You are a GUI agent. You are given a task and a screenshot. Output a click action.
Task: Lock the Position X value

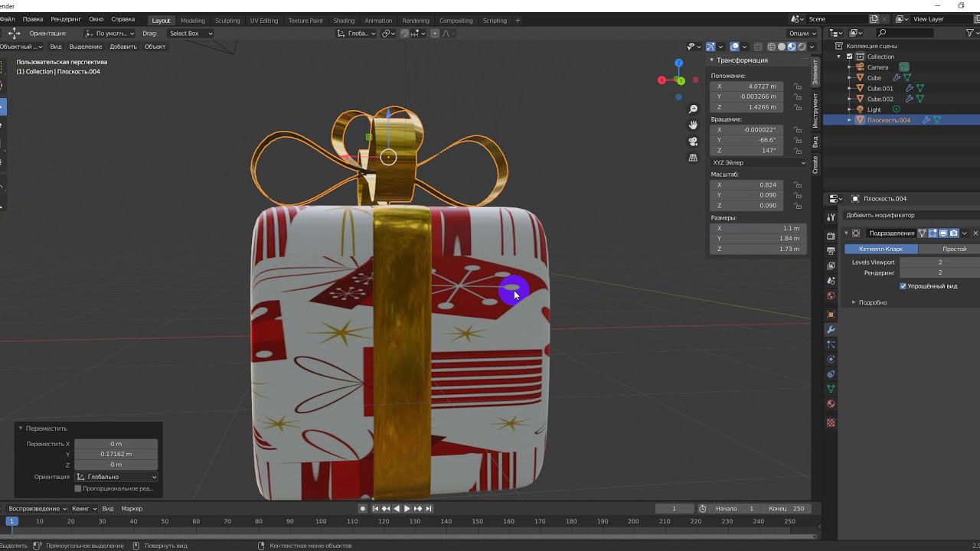(x=798, y=86)
